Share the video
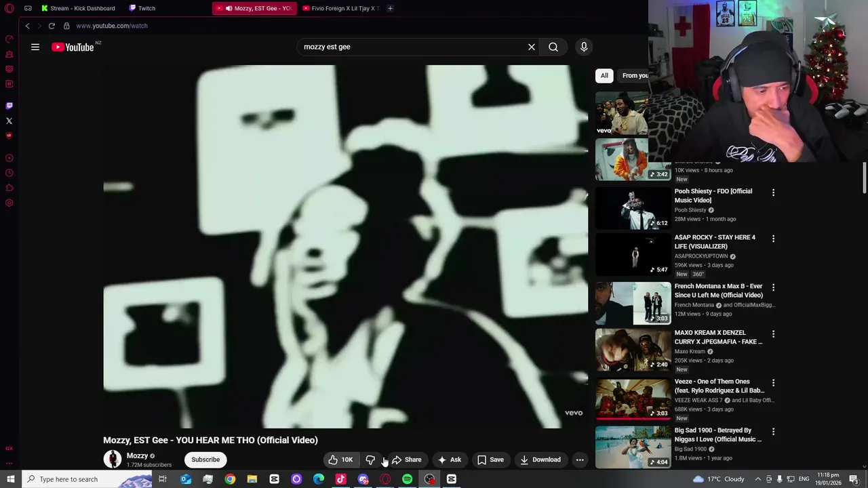The height and width of the screenshot is (488, 868). coord(407,460)
